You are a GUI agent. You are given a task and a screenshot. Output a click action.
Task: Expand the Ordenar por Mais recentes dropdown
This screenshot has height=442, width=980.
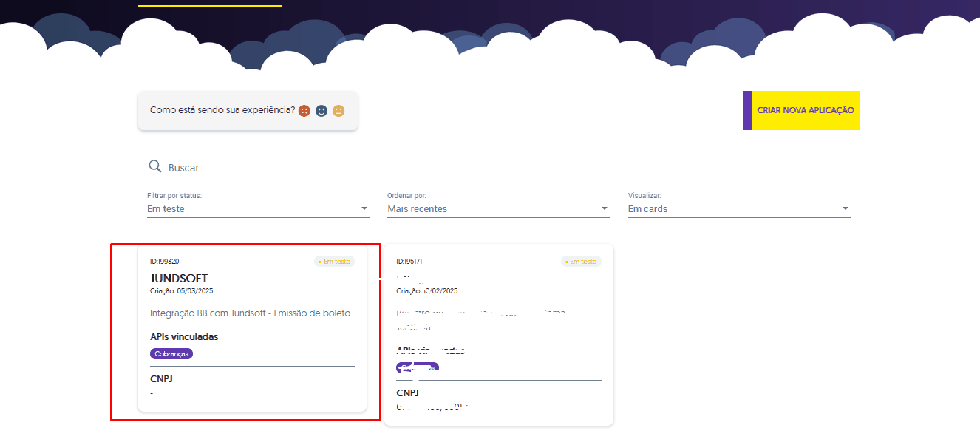pos(498,209)
